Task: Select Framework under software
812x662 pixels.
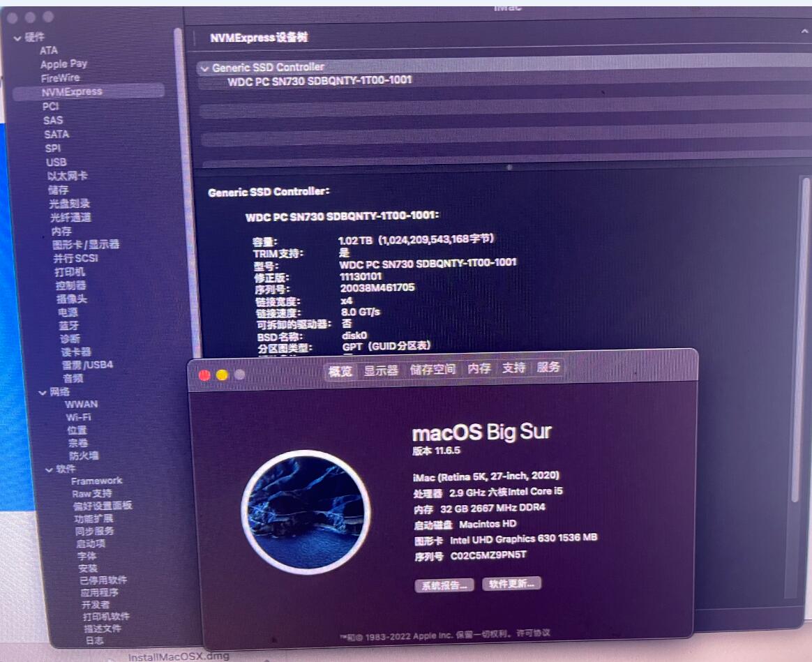Action: click(x=97, y=481)
